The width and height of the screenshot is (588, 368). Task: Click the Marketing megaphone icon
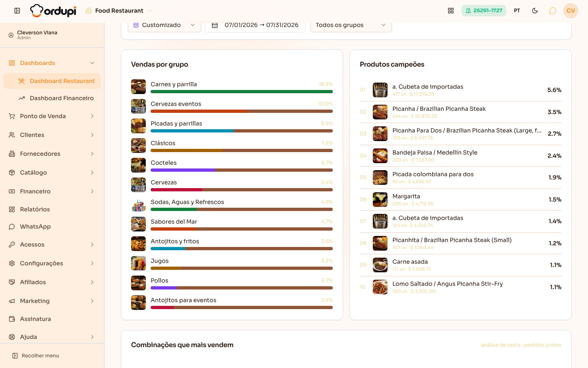coord(12,301)
